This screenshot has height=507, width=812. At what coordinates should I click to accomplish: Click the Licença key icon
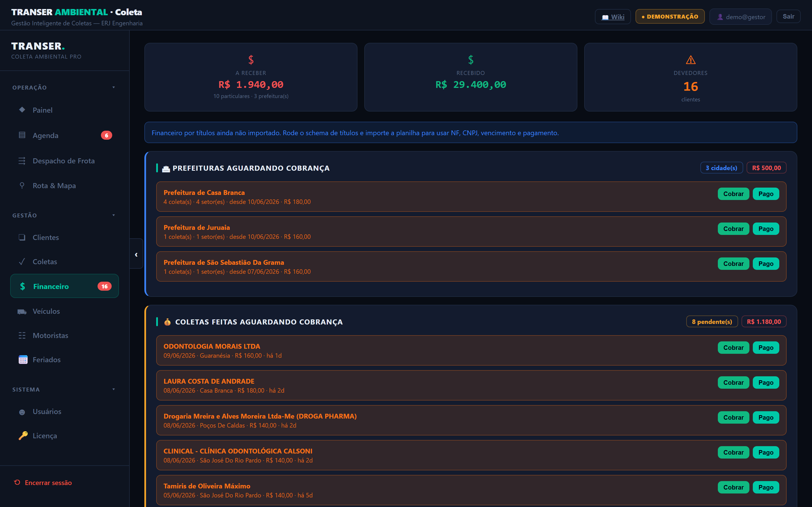coord(23,435)
